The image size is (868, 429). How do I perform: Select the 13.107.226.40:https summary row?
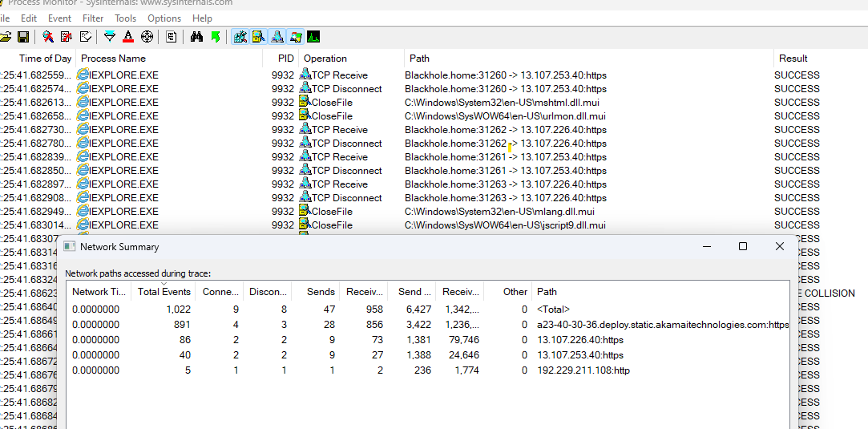click(x=428, y=340)
